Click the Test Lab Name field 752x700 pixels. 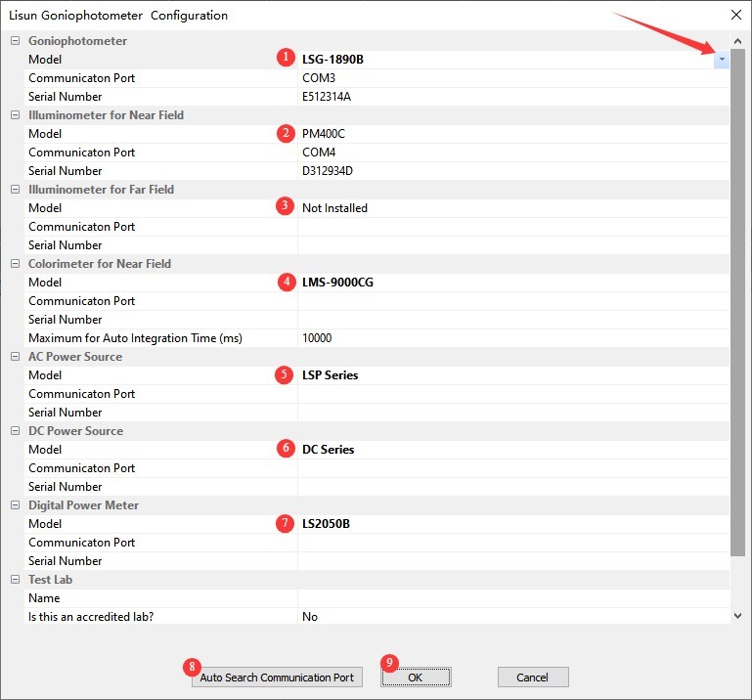coord(513,598)
